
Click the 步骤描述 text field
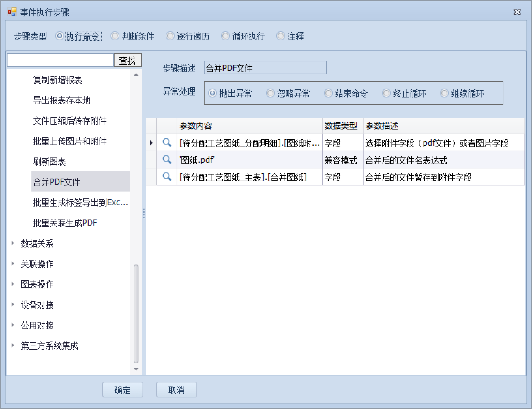tap(265, 68)
